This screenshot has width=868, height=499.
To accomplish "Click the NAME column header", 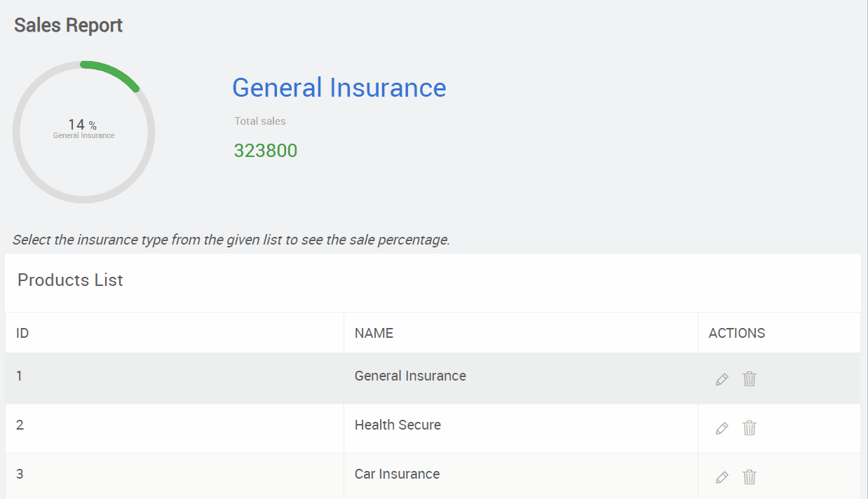I will click(374, 333).
